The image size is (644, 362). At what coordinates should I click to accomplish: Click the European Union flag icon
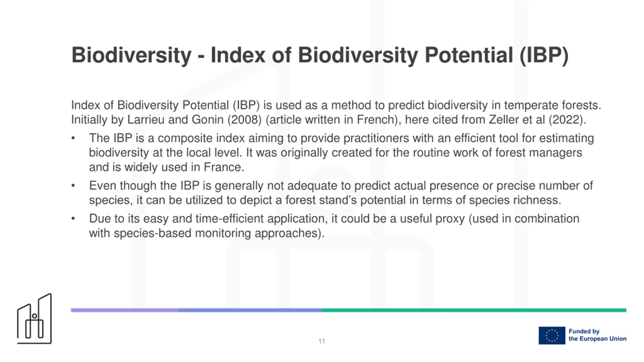click(x=552, y=335)
